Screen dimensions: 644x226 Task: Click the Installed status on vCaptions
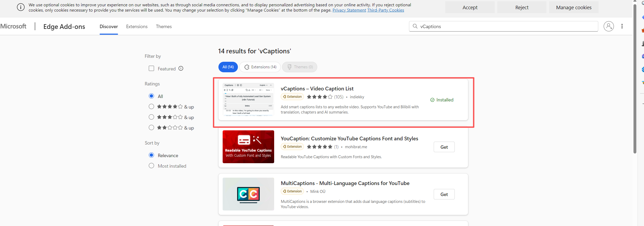[x=442, y=100]
